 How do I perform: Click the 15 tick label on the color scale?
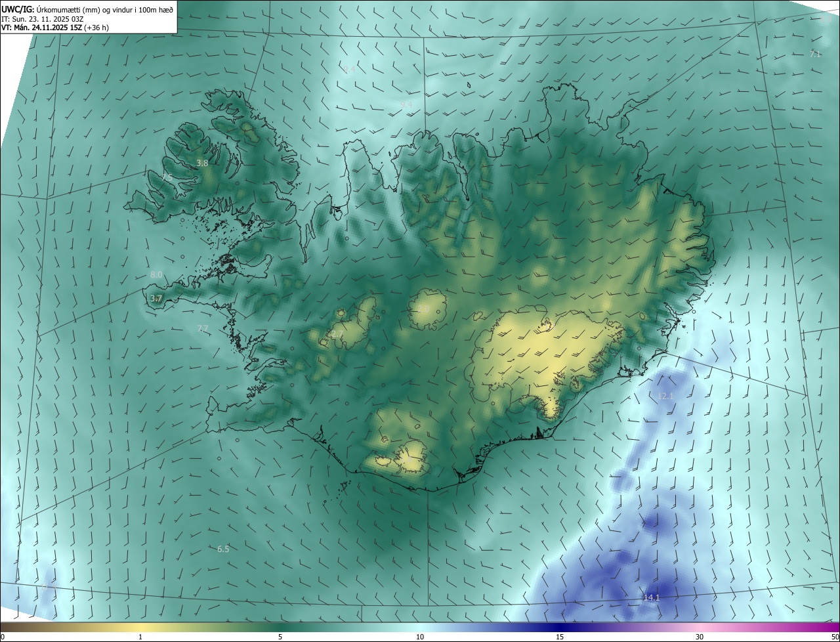click(560, 637)
